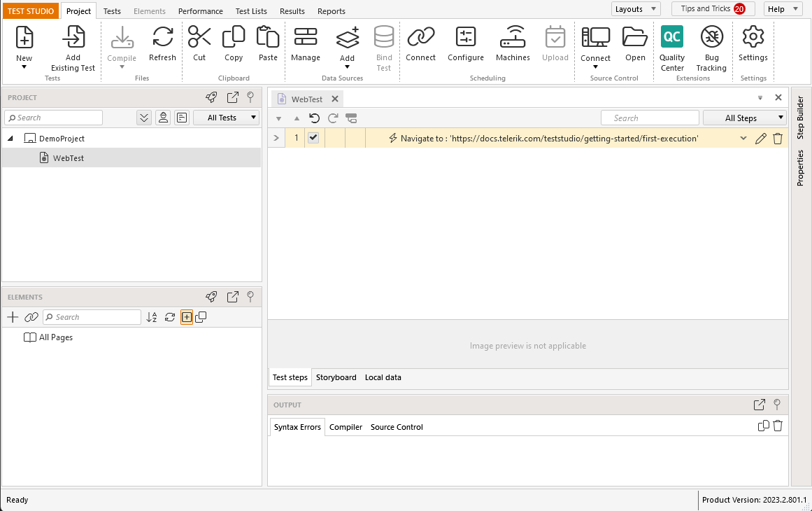Undo last step change
Image resolution: width=812 pixels, height=511 pixels.
[x=314, y=118]
